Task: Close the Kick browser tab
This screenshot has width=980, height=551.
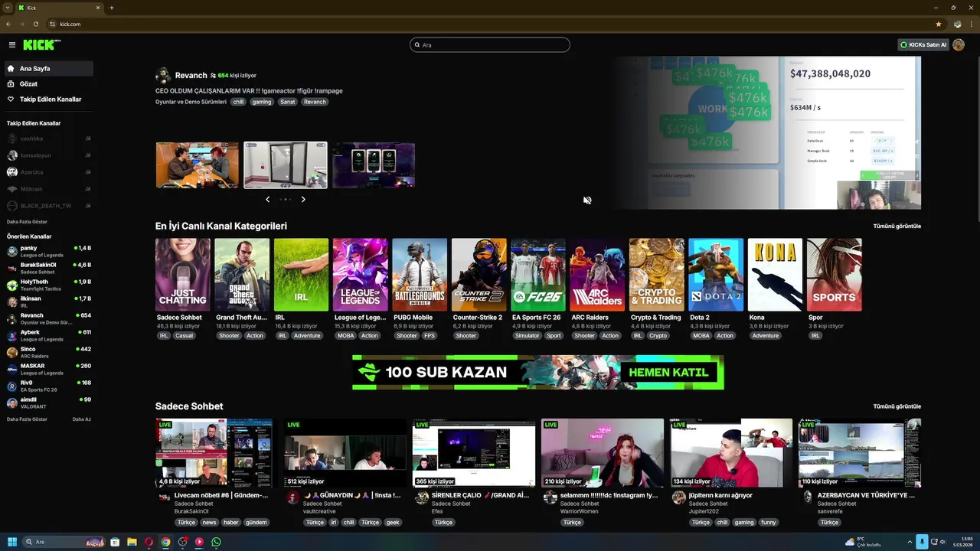Action: point(98,8)
